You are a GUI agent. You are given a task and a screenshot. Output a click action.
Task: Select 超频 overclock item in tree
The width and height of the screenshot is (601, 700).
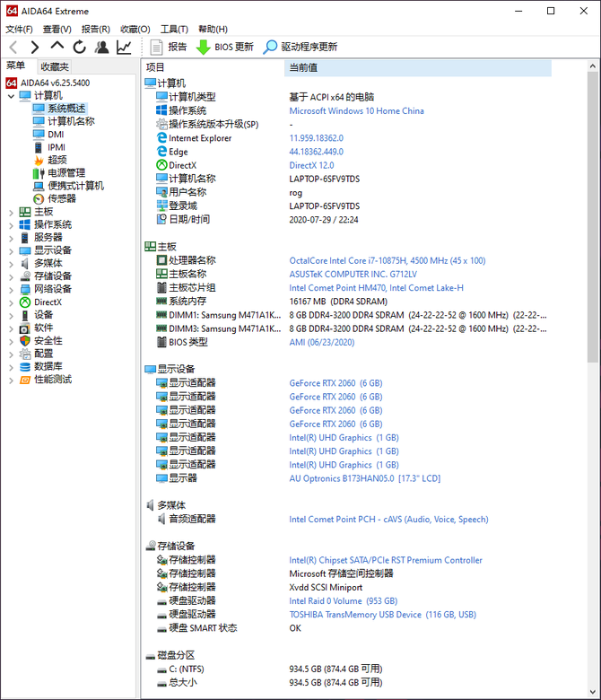[x=57, y=160]
